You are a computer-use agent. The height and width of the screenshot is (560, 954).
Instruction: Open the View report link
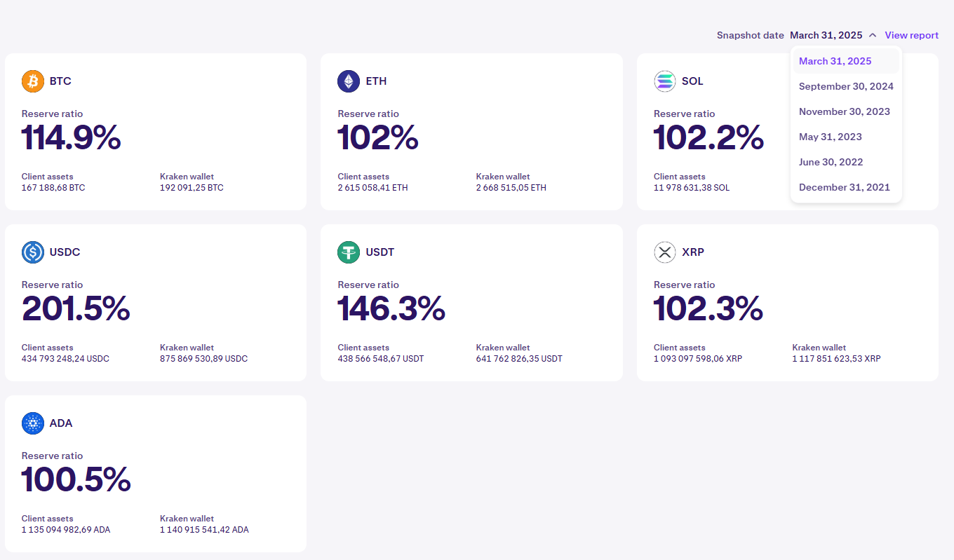[912, 35]
